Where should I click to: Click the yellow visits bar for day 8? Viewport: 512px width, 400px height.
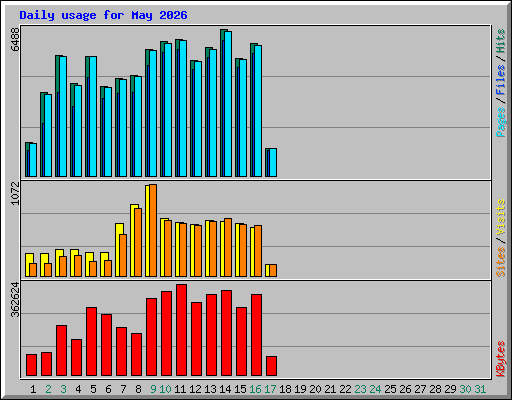(x=132, y=240)
